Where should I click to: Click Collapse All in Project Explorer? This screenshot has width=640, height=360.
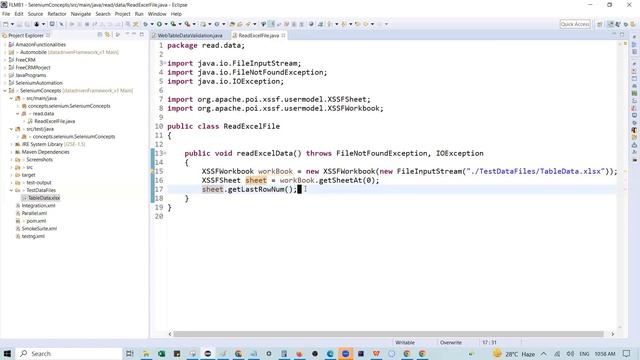click(100, 35)
